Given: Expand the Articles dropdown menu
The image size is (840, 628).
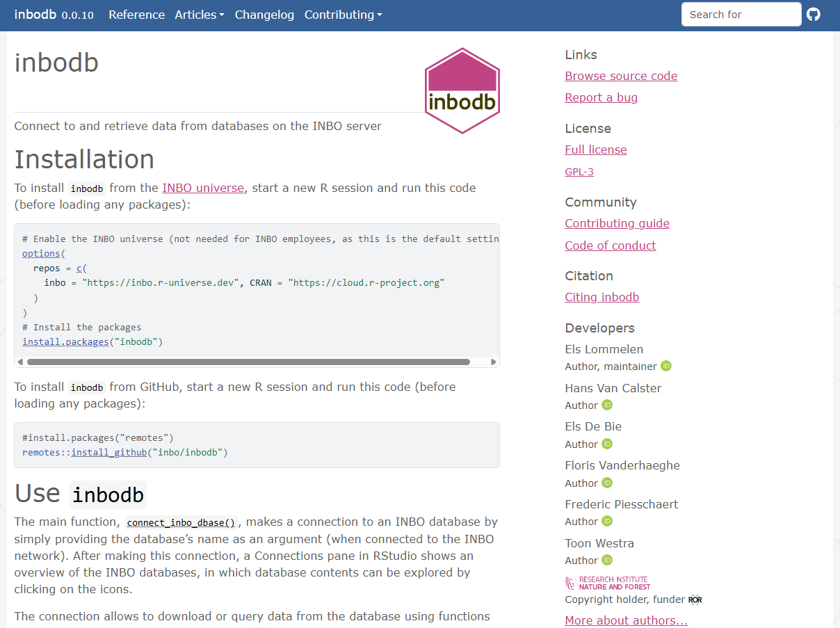Looking at the screenshot, I should [200, 15].
